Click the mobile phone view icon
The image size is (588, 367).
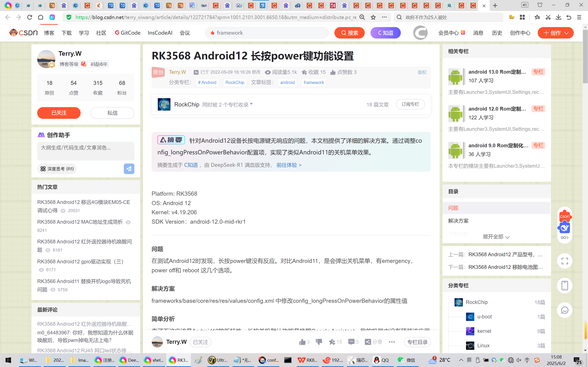pyautogui.click(x=564, y=285)
